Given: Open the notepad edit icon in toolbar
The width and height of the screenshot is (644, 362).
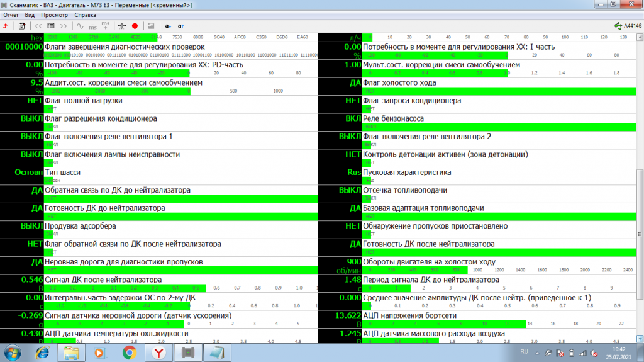Looking at the screenshot, I should pyautogui.click(x=22, y=26).
